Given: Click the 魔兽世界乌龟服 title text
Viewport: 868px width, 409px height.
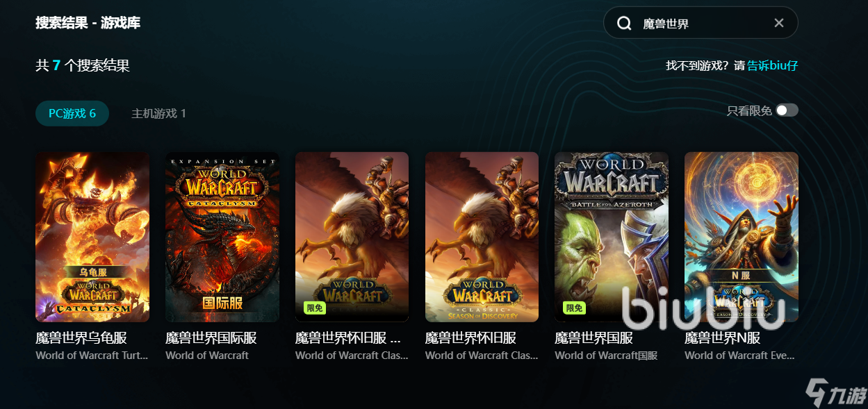Looking at the screenshot, I should [x=81, y=338].
